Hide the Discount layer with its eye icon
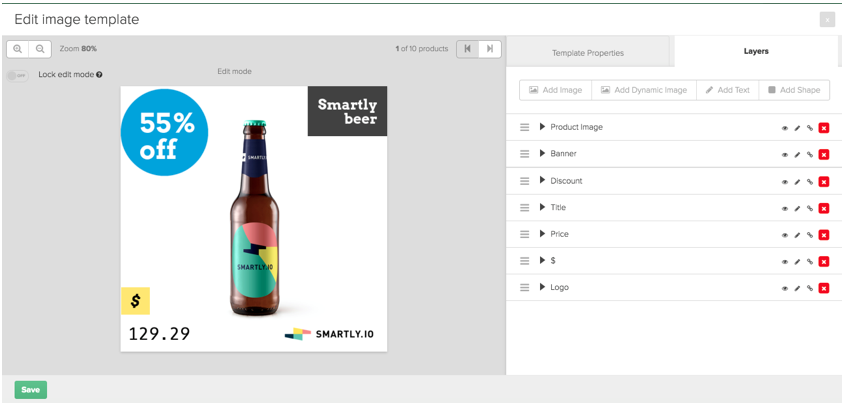This screenshot has width=845, height=403. click(785, 182)
